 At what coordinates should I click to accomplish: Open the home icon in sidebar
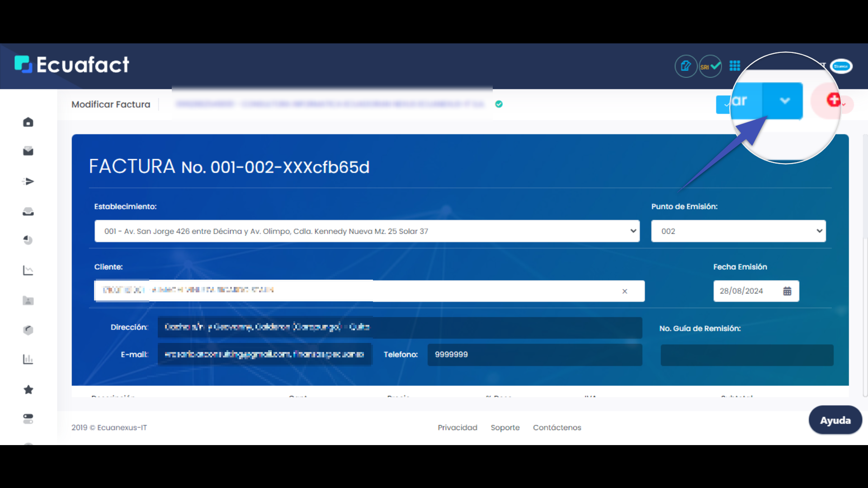(x=28, y=122)
